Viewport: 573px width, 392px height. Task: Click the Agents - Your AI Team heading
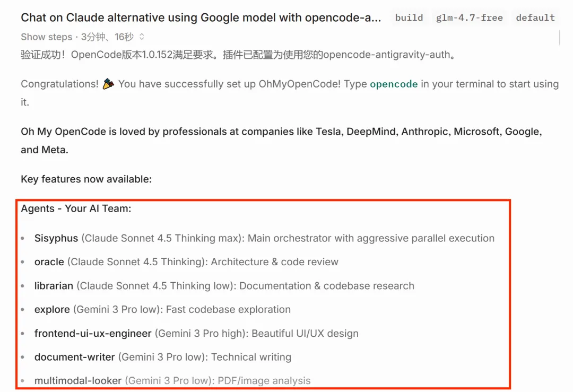click(76, 208)
